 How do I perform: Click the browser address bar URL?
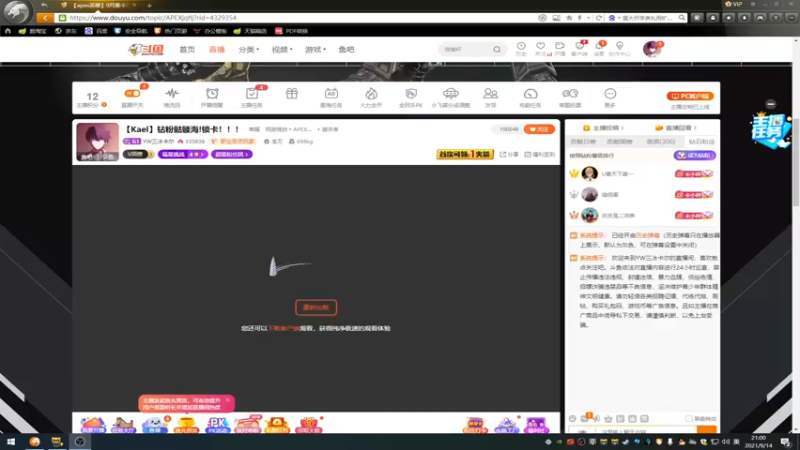click(153, 18)
